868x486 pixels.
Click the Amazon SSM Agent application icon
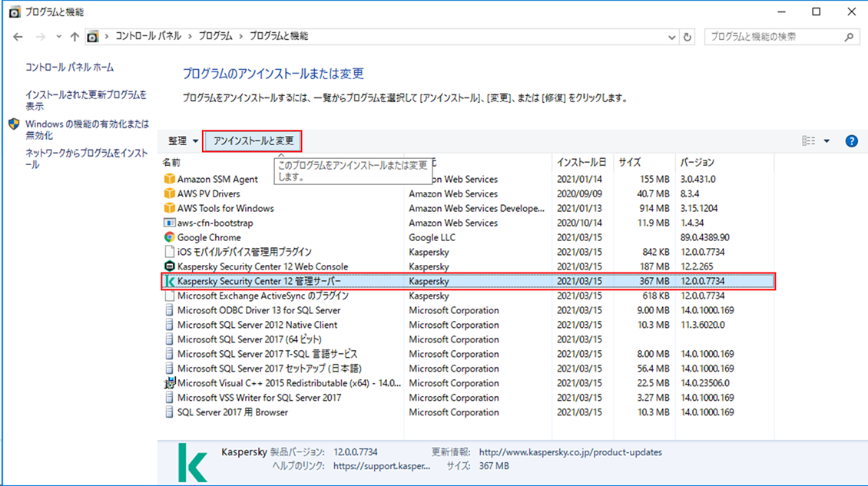pos(168,179)
